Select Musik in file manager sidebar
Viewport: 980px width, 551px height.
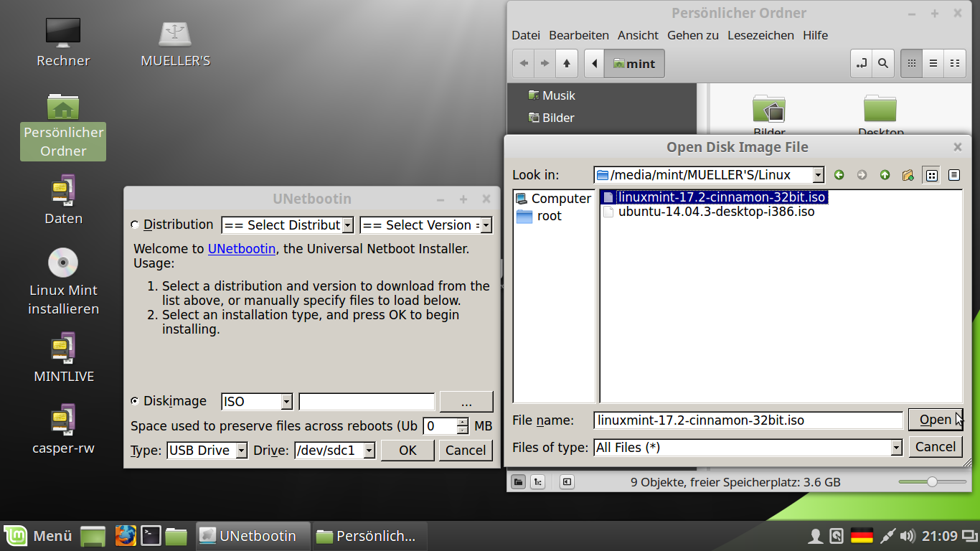[552, 95]
